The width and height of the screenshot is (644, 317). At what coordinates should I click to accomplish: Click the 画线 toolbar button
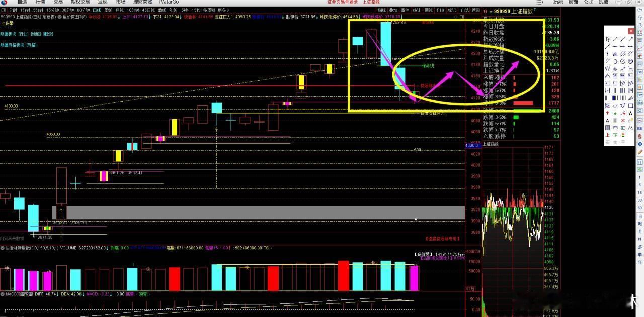pyautogui.click(x=429, y=10)
